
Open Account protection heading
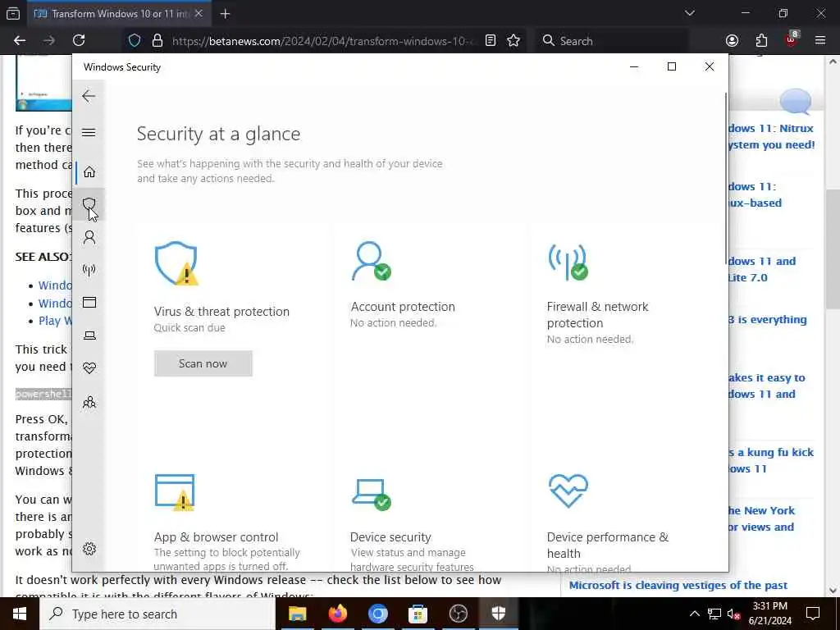pyautogui.click(x=403, y=307)
